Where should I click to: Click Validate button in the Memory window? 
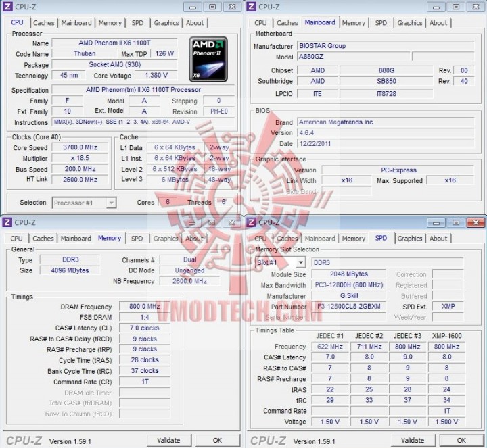pos(168,441)
